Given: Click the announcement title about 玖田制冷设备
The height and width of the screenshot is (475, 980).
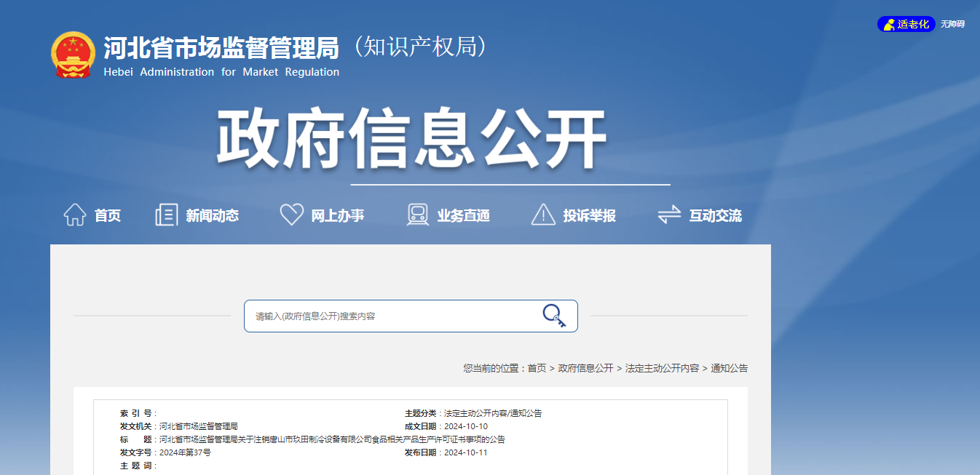Looking at the screenshot, I should 332,439.
